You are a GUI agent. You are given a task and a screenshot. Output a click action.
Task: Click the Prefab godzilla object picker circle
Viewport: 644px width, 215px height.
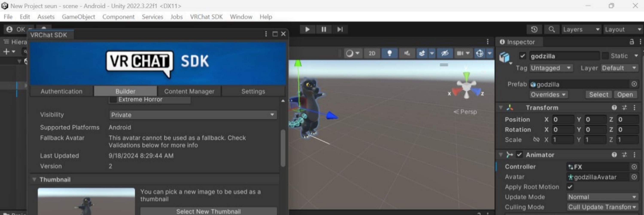click(634, 84)
